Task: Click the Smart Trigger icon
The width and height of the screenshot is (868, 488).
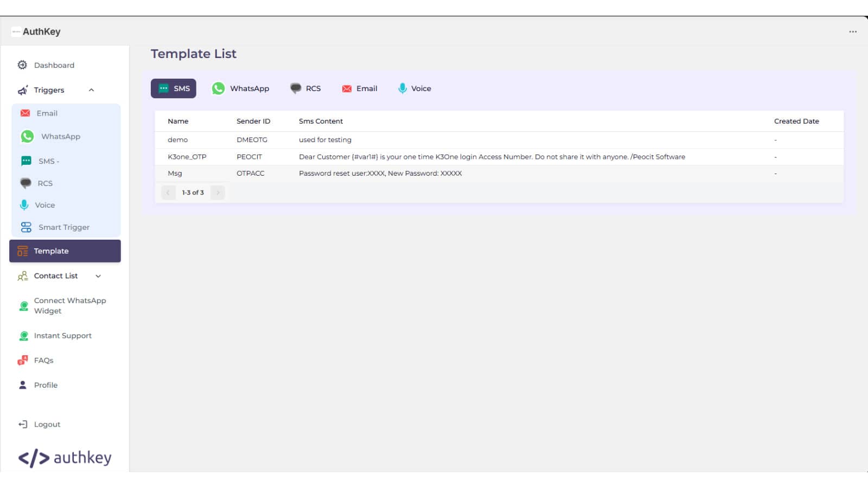Action: click(26, 227)
